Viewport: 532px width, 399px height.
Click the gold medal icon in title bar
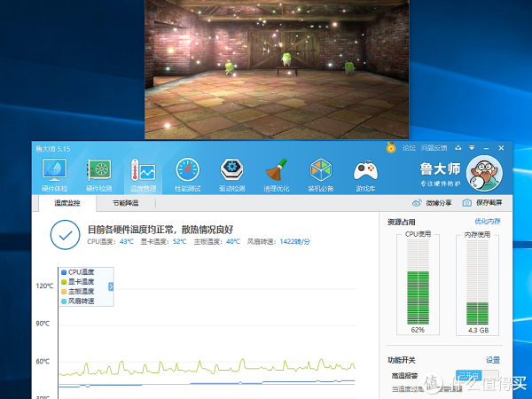click(391, 147)
